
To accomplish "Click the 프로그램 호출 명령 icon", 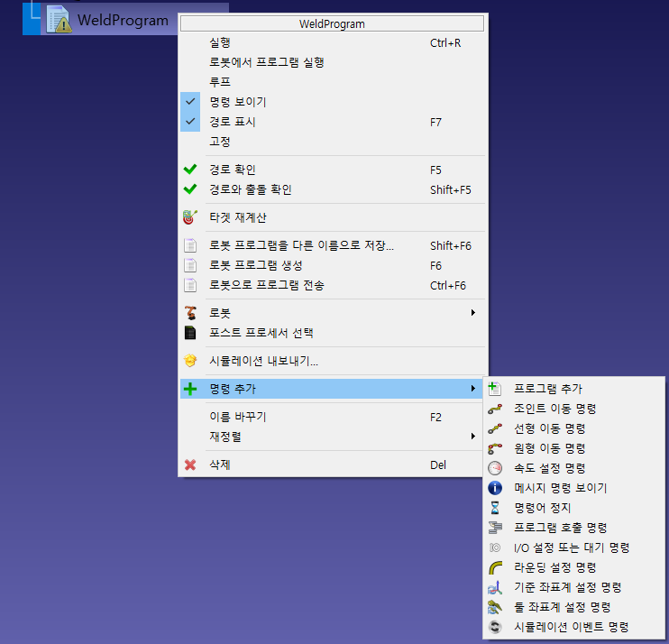I will coord(495,528).
